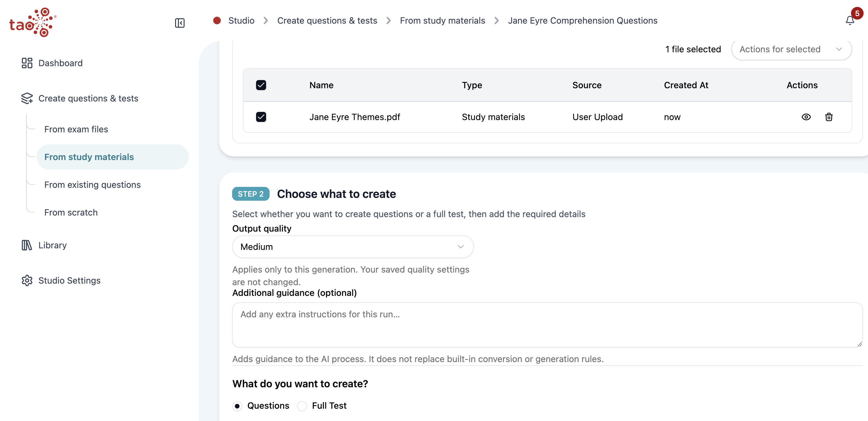Toggle the select-all checkbox in table header
This screenshot has height=421, width=868.
pos(261,85)
